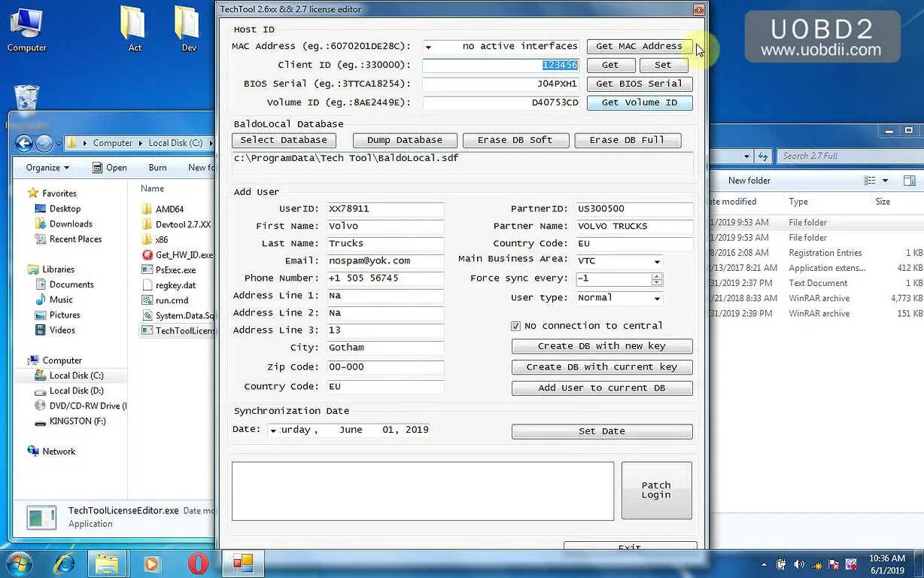The height and width of the screenshot is (578, 924).
Task: Select Recent Places in Favorites
Action: [x=69, y=239]
